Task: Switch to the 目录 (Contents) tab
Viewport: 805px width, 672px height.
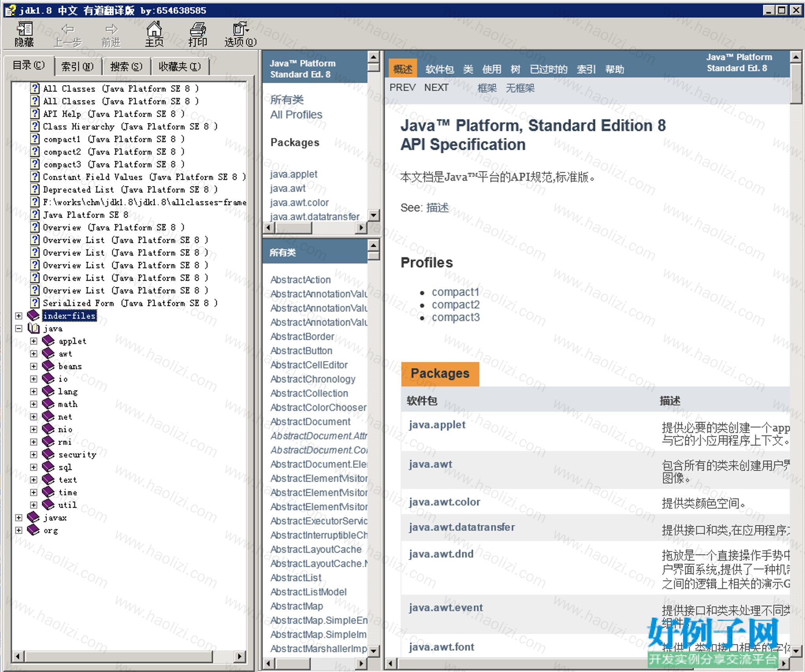Action: [29, 65]
